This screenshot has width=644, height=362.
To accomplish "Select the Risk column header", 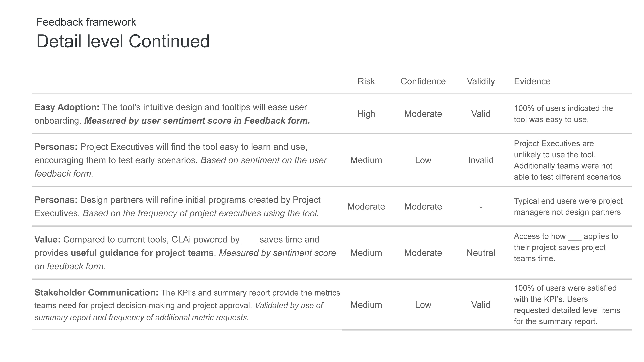I will (366, 81).
